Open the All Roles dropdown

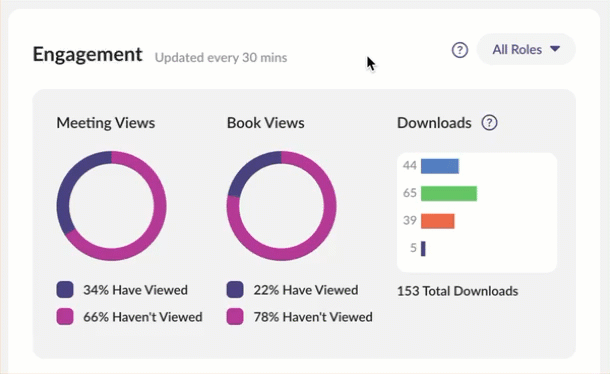click(526, 49)
